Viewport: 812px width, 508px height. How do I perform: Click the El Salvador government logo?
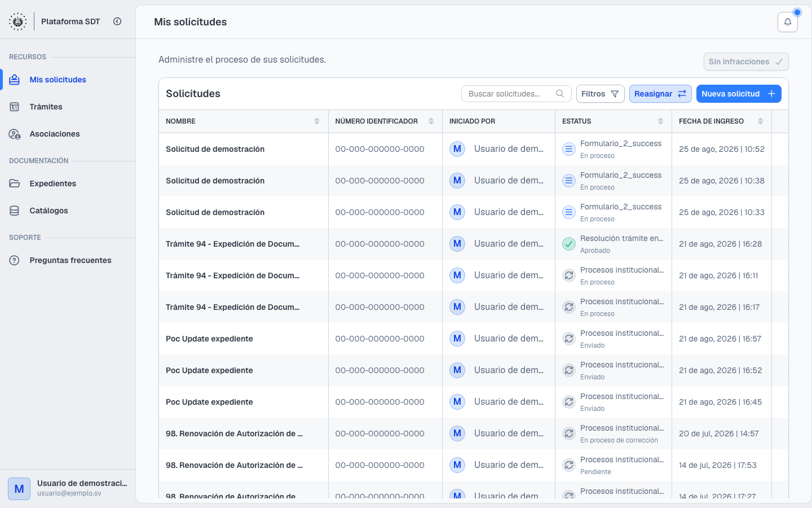pos(18,21)
